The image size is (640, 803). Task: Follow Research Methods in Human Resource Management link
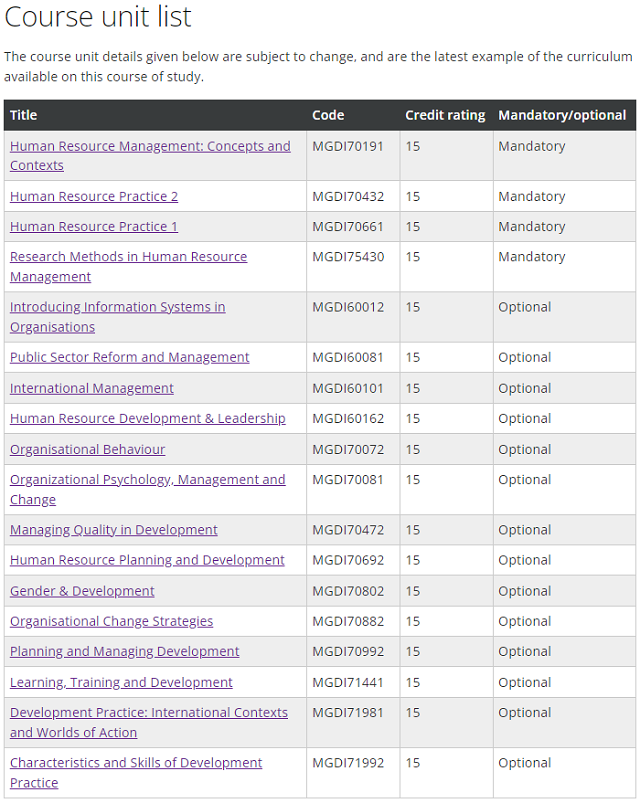(128, 266)
